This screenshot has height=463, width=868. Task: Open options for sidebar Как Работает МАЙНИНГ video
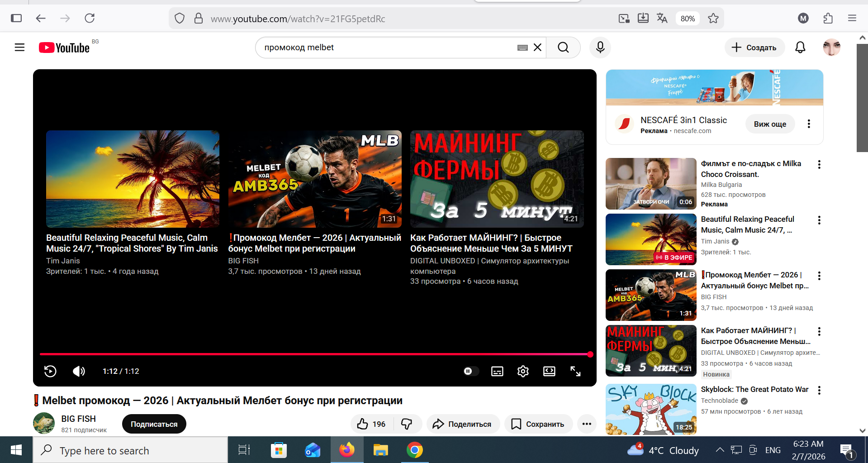click(x=819, y=331)
